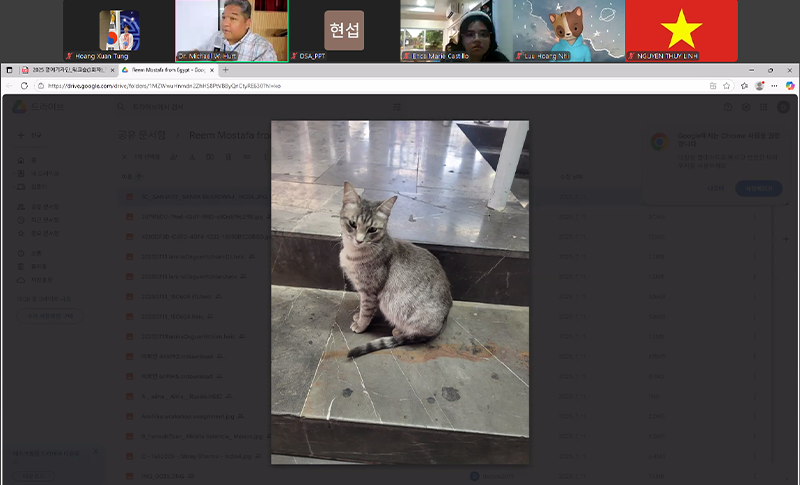Expand Computers in the sidebar

[x=14, y=187]
